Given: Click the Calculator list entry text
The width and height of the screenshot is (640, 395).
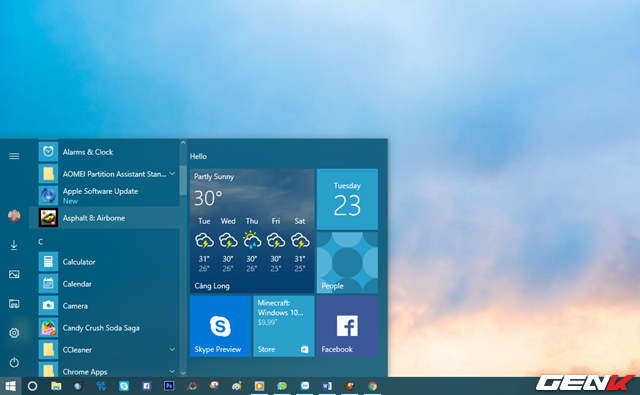Looking at the screenshot, I should 79,262.
